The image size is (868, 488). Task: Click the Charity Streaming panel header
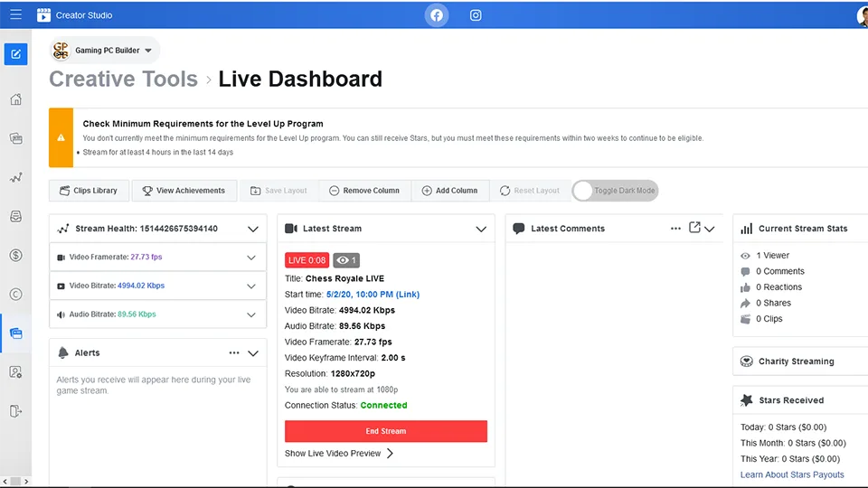click(x=800, y=361)
